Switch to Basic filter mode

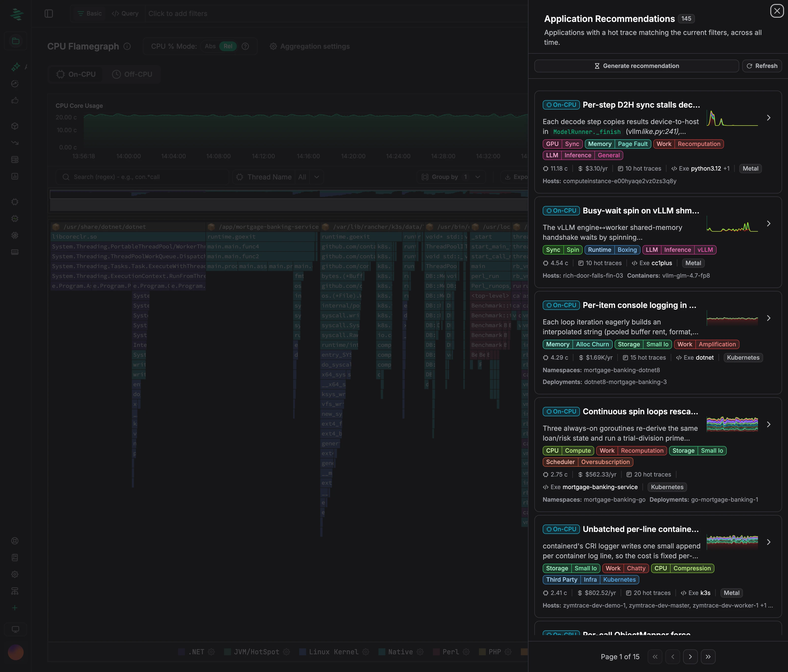click(x=89, y=14)
